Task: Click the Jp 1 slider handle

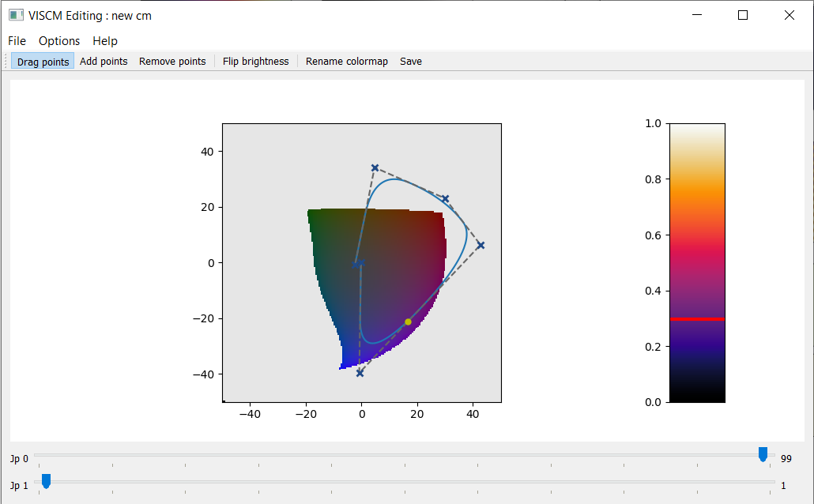Action: point(46,481)
